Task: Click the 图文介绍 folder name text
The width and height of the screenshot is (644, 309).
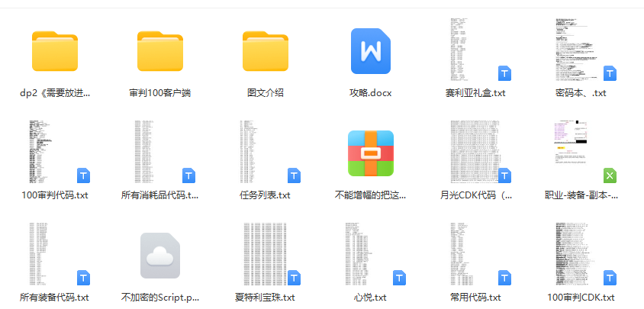Action: (266, 93)
